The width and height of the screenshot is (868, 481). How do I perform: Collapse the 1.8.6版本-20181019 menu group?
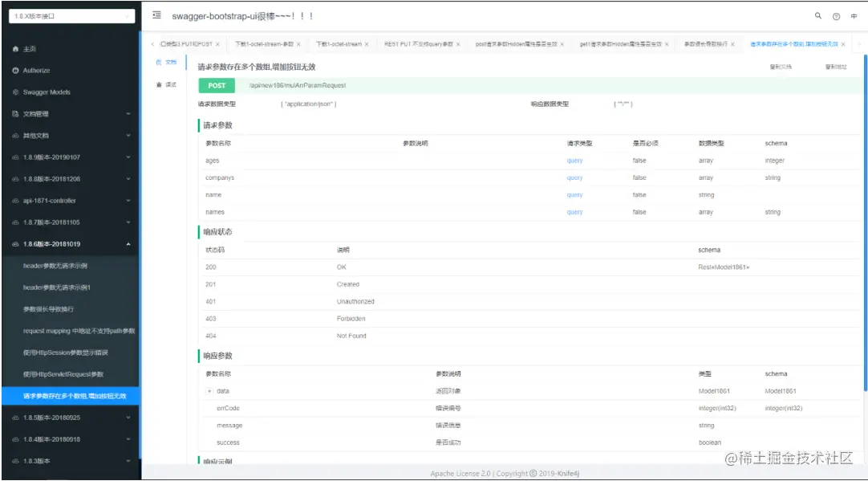coord(71,244)
